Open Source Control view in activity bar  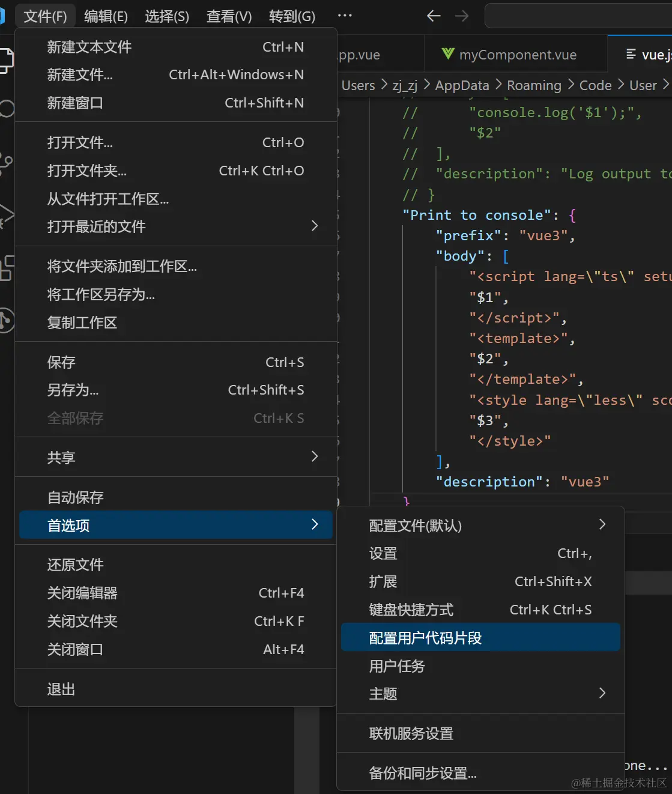click(x=6, y=162)
